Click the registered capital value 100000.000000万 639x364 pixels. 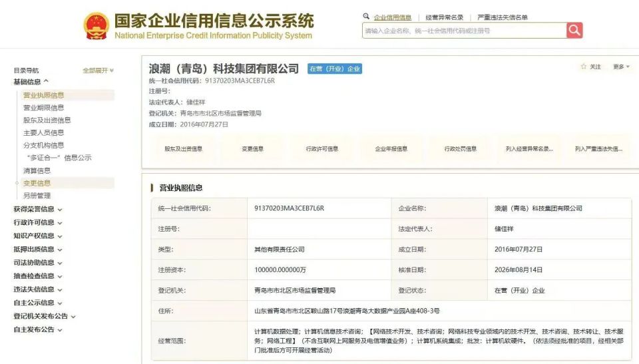pos(280,270)
